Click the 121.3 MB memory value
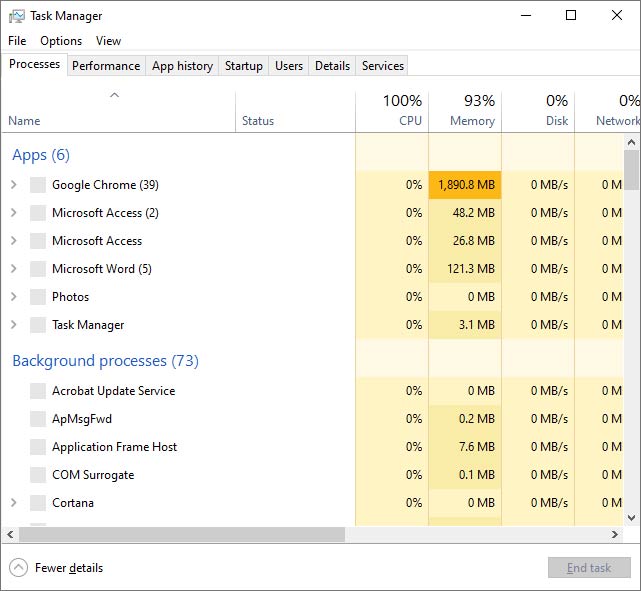This screenshot has width=641, height=591. pos(471,269)
